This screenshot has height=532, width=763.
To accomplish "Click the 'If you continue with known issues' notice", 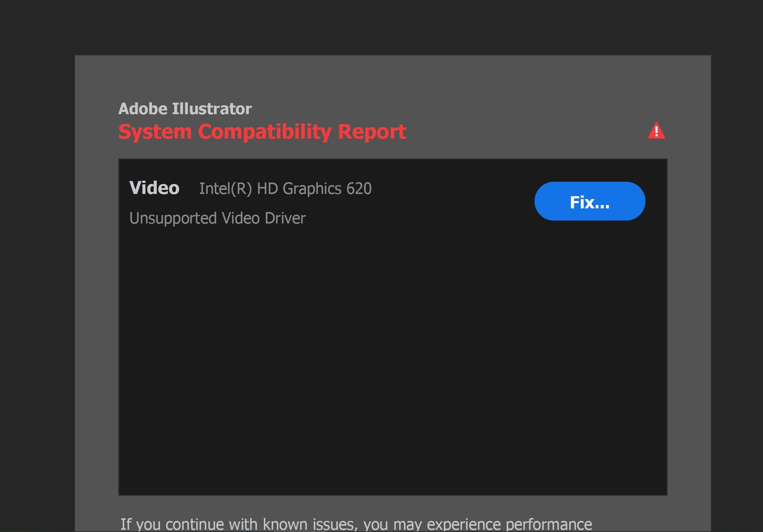I will pos(356,524).
